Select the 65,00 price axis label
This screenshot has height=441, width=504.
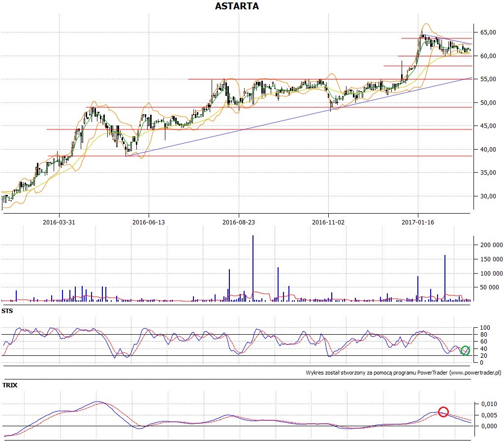(x=488, y=32)
